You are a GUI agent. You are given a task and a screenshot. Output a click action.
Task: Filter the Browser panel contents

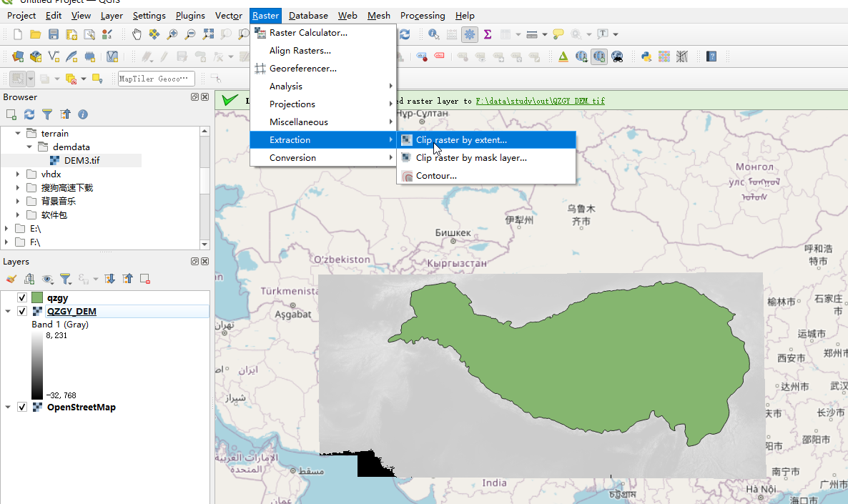(47, 114)
